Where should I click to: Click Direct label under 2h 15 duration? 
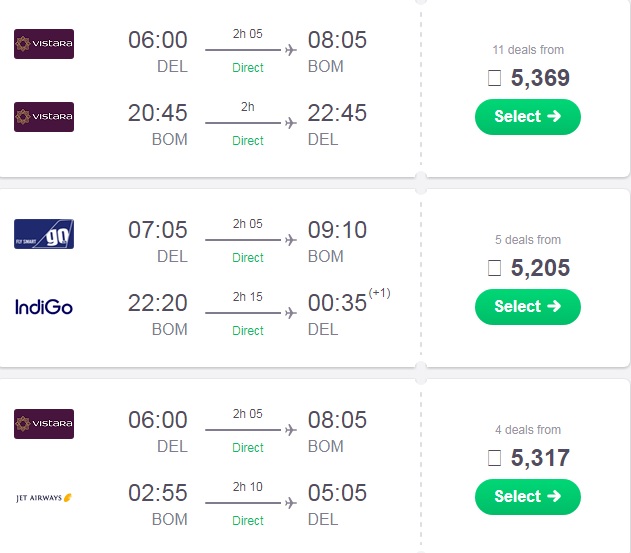click(248, 330)
